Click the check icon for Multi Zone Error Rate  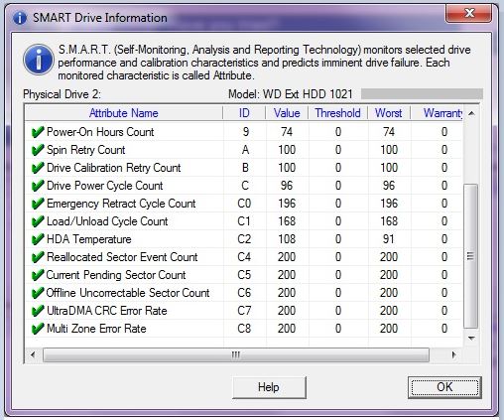click(x=38, y=329)
